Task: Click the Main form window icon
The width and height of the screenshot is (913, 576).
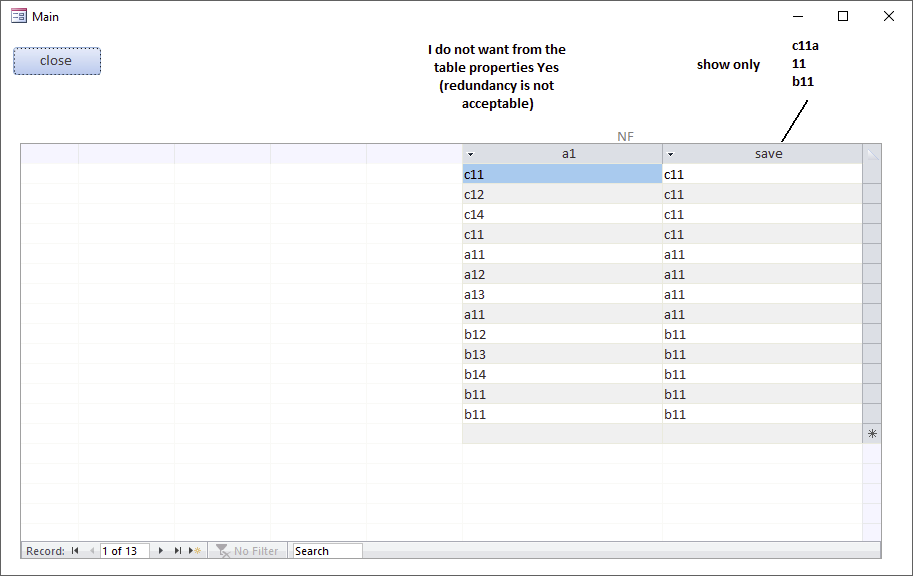Action: pyautogui.click(x=19, y=16)
